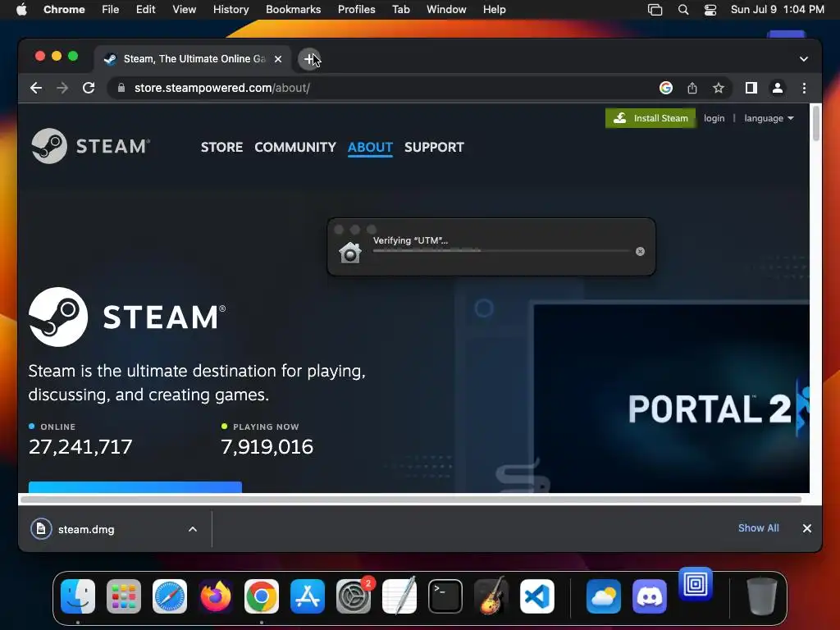840x630 pixels.
Task: Click the Verifying UTM progress bar
Action: pos(501,250)
